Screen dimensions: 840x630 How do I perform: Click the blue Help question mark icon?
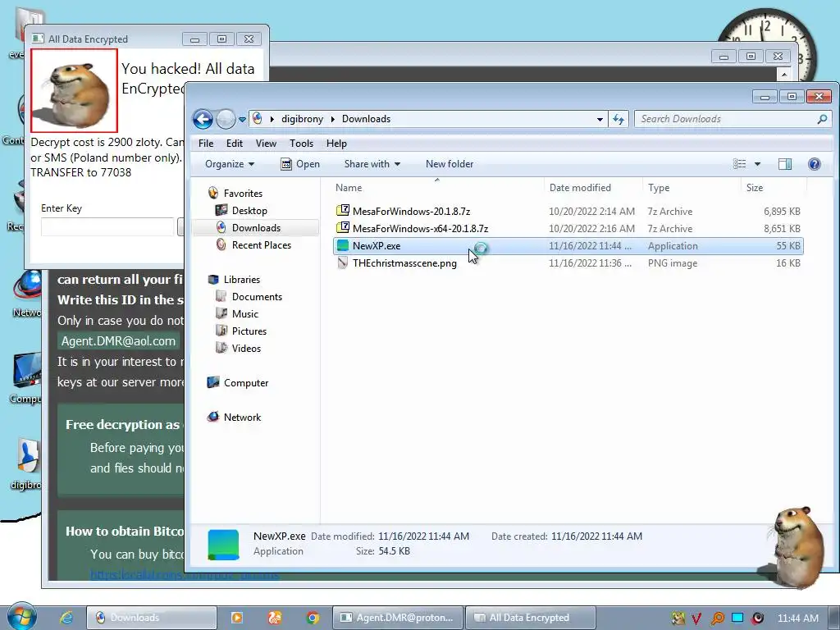(815, 164)
